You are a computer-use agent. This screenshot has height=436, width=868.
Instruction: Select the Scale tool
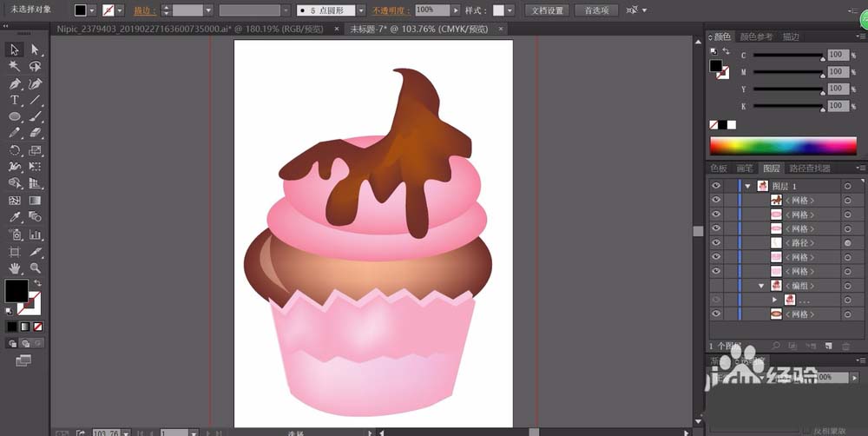(36, 150)
